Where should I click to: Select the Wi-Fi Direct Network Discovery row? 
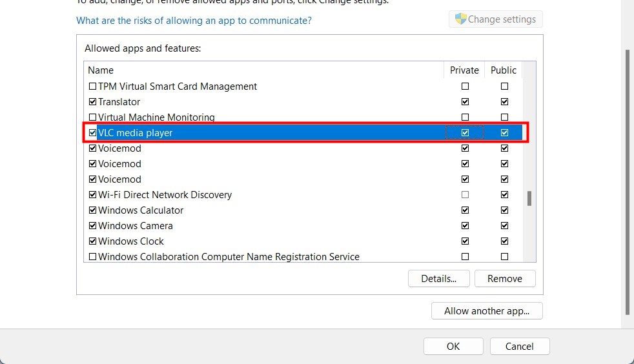pos(303,194)
